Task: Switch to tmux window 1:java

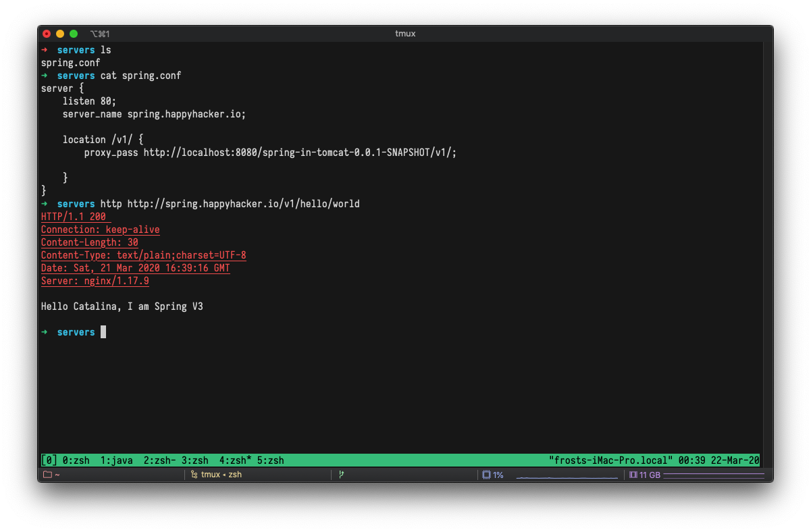Action: tap(117, 460)
